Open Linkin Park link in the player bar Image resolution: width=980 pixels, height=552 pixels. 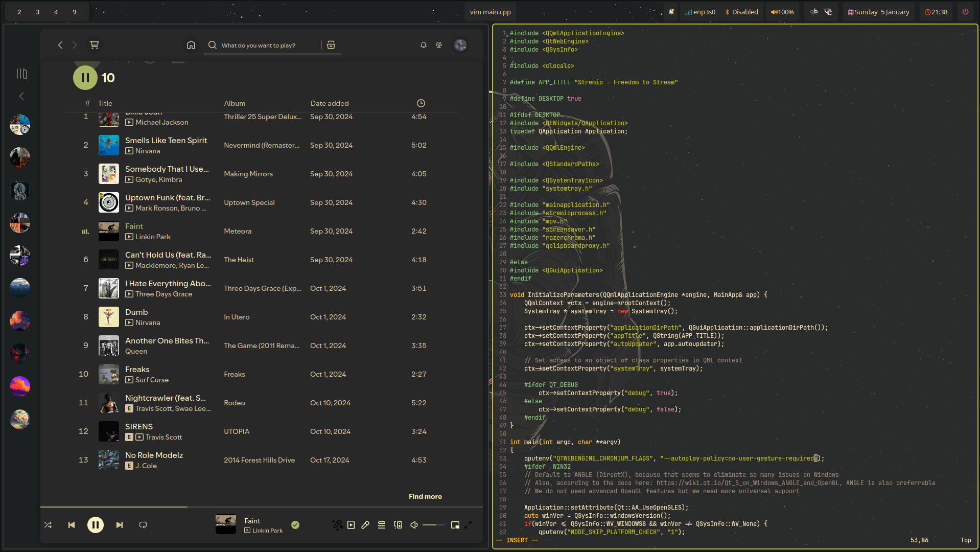[268, 531]
